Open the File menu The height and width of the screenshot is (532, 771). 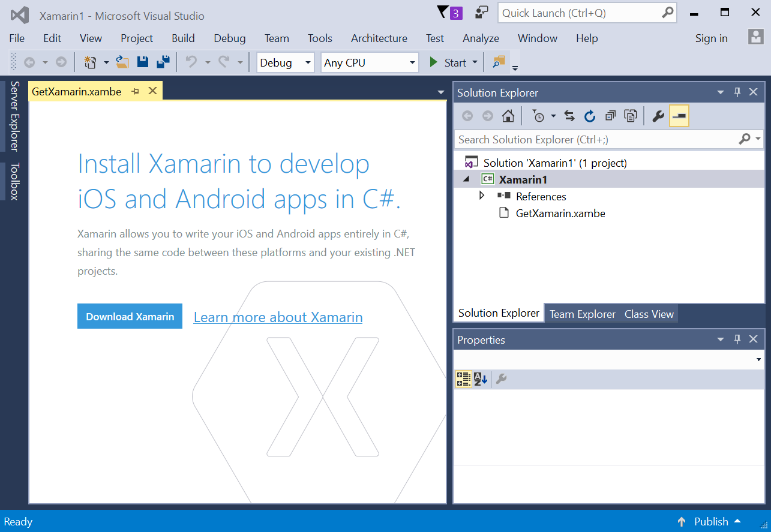[17, 38]
